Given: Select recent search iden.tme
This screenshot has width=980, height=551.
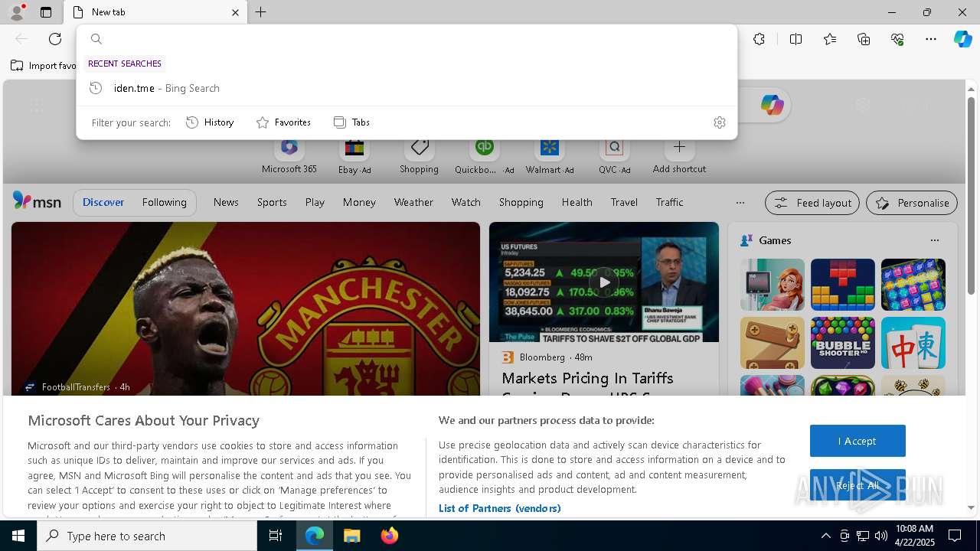Looking at the screenshot, I should coord(407,88).
